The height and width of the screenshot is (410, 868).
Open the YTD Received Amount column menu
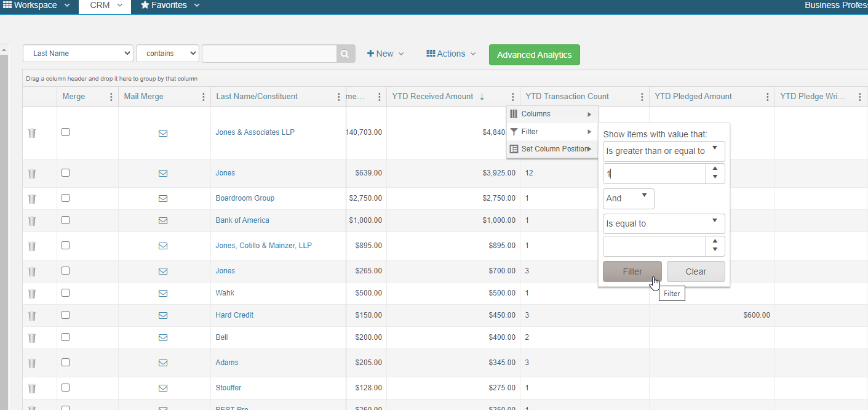[x=512, y=97]
